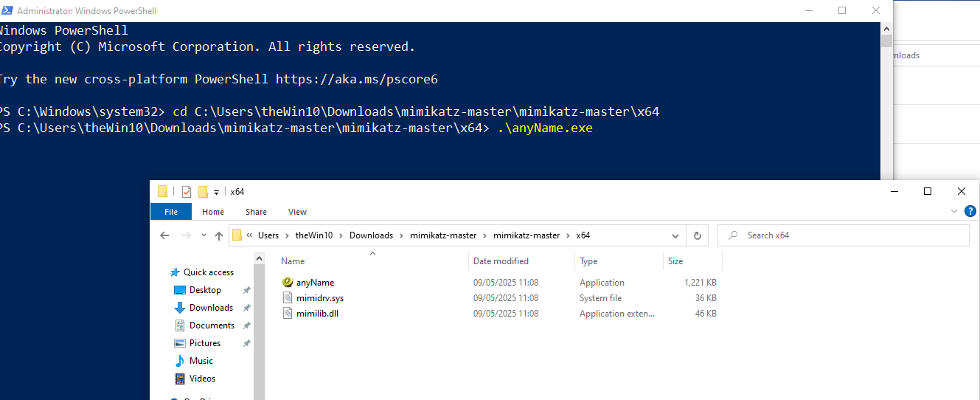Switch to the Share ribbon tab
This screenshot has width=980, height=400.
click(x=256, y=212)
